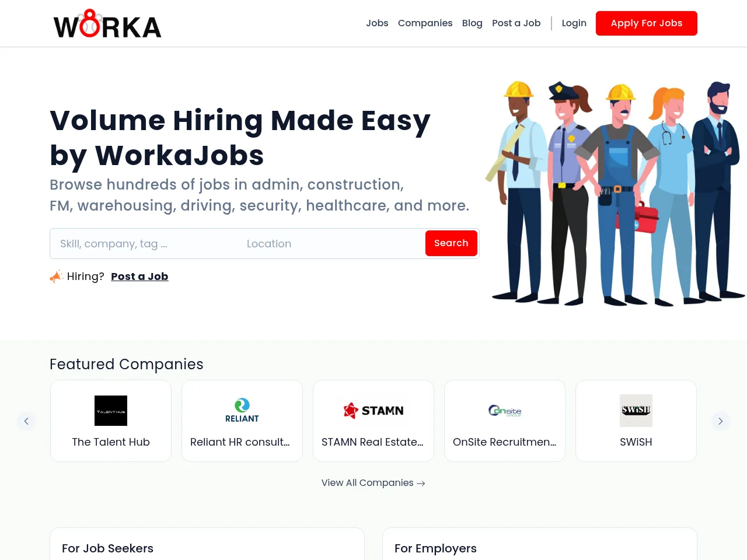Click the Reliant logo icon
The width and height of the screenshot is (747, 560).
click(242, 411)
